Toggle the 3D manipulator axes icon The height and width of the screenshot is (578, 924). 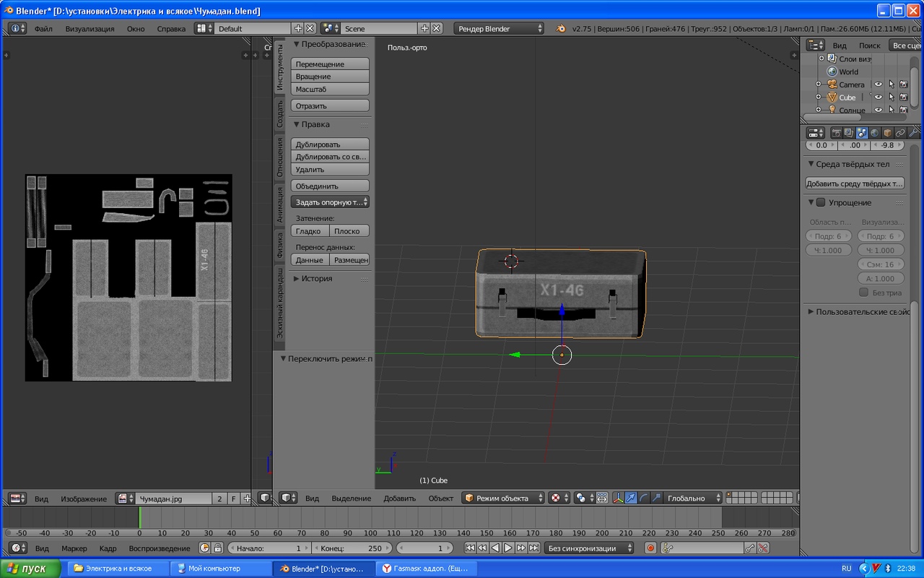(619, 498)
